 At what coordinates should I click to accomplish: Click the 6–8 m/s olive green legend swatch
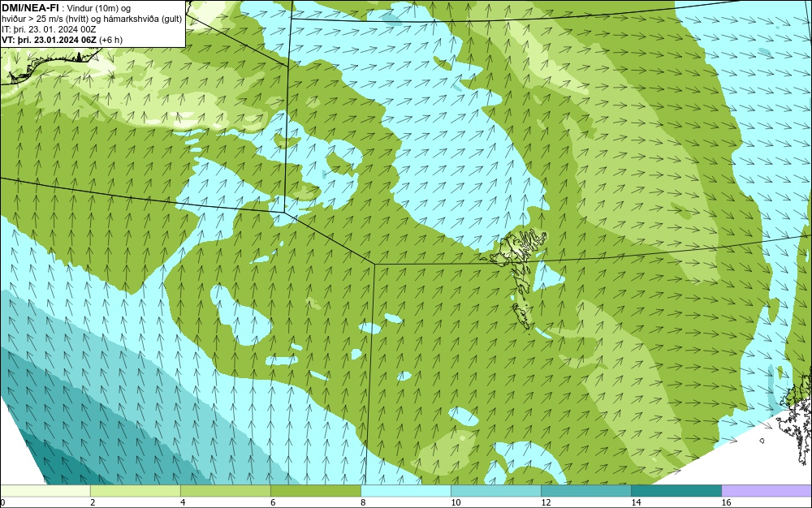tap(315, 490)
